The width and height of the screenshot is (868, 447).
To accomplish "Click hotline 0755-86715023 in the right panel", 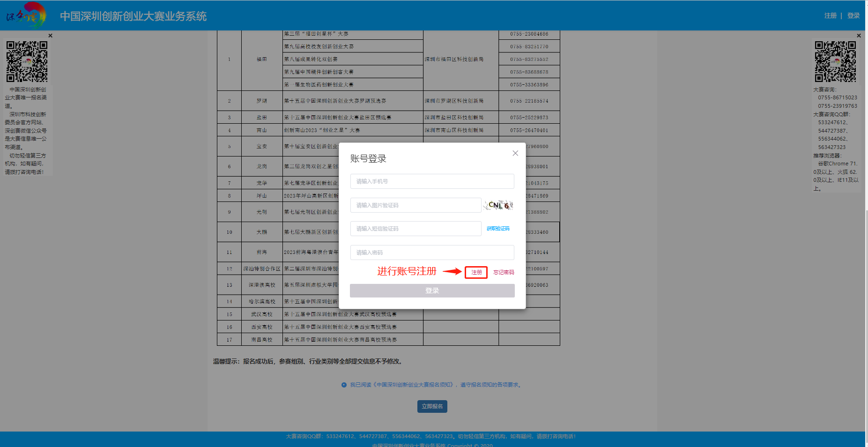I will tap(838, 97).
